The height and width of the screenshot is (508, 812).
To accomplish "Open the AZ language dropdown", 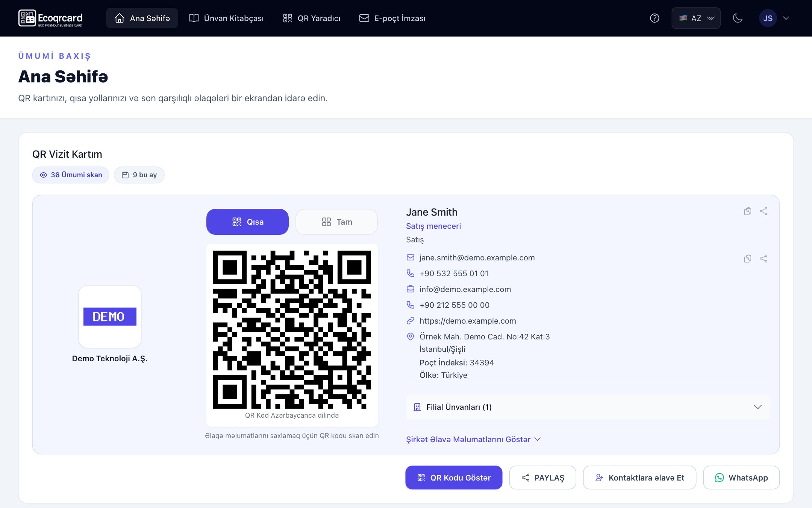I will [x=696, y=18].
